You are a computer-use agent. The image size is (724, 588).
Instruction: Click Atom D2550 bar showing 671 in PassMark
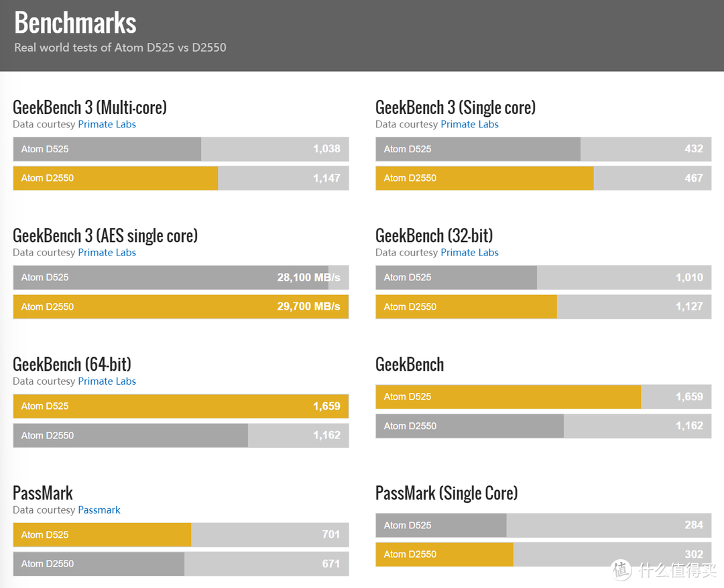[99, 564]
